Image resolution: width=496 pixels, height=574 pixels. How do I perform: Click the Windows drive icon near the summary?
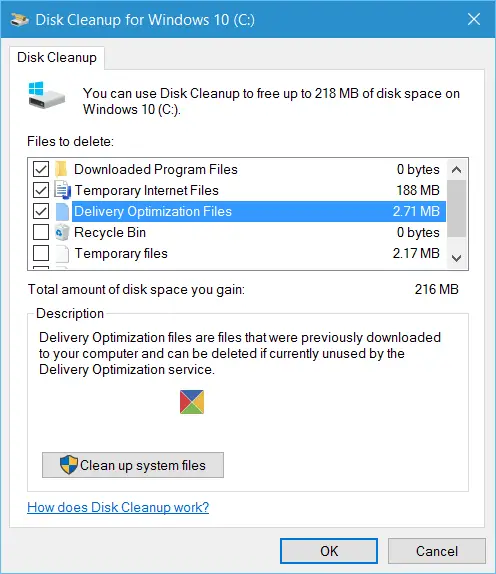click(46, 95)
